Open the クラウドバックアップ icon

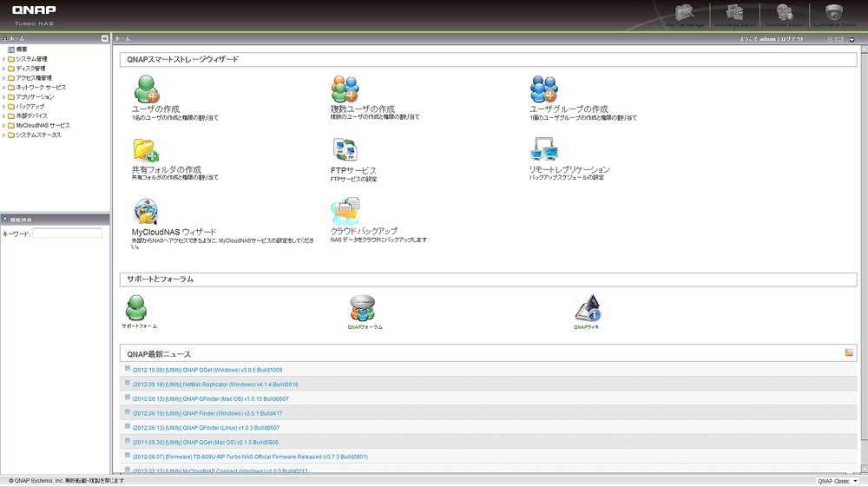click(x=345, y=212)
